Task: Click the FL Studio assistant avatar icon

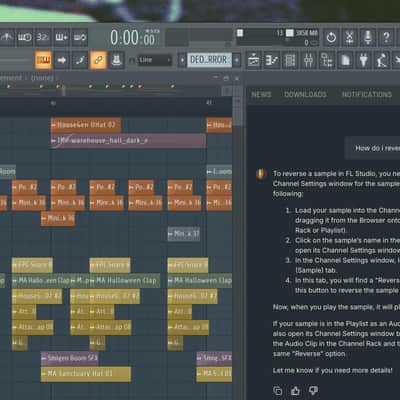Action: click(x=261, y=174)
